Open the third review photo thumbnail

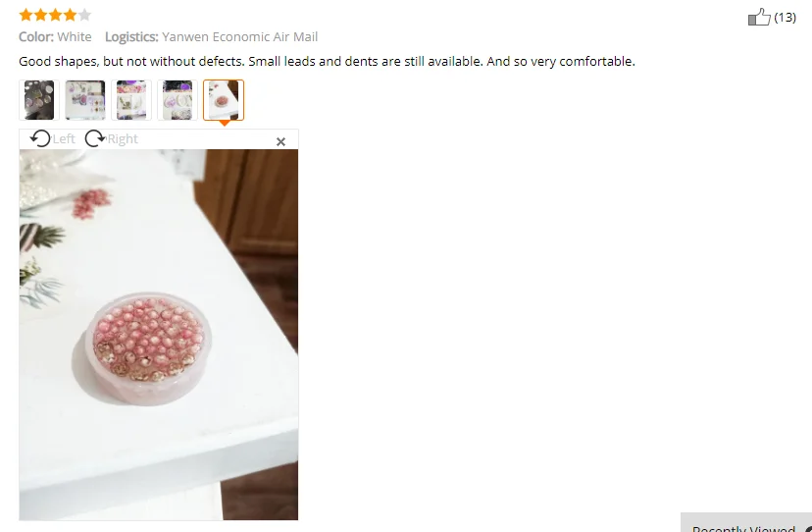131,100
